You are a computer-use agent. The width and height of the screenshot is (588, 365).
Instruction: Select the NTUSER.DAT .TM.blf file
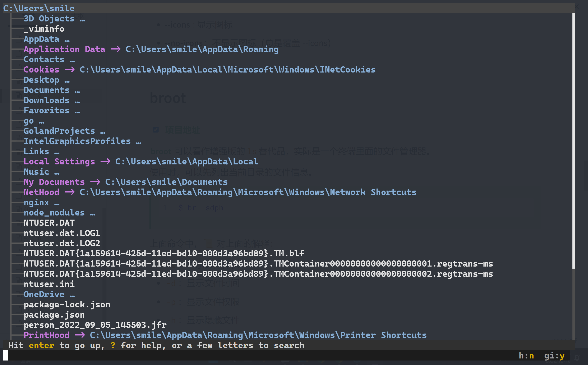(164, 253)
